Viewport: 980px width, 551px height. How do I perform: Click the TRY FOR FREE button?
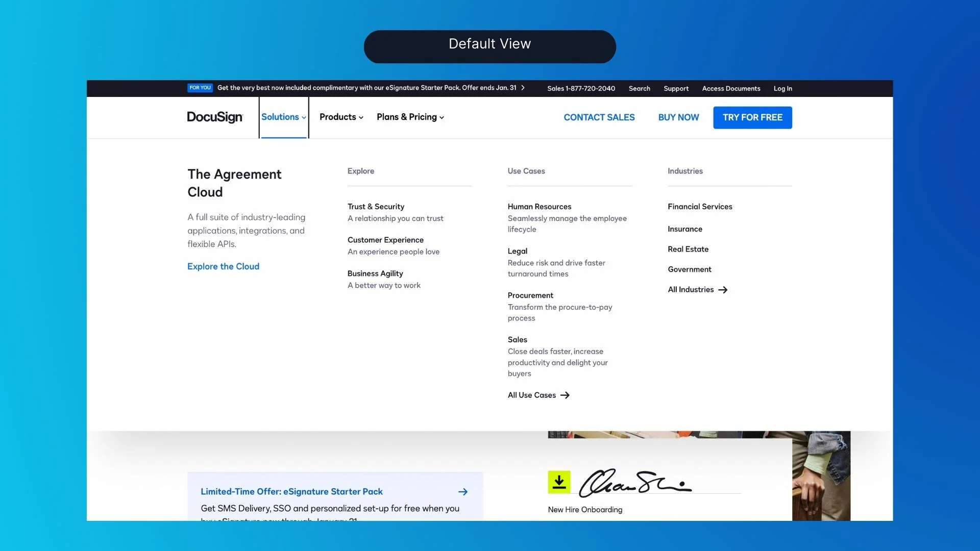click(752, 117)
